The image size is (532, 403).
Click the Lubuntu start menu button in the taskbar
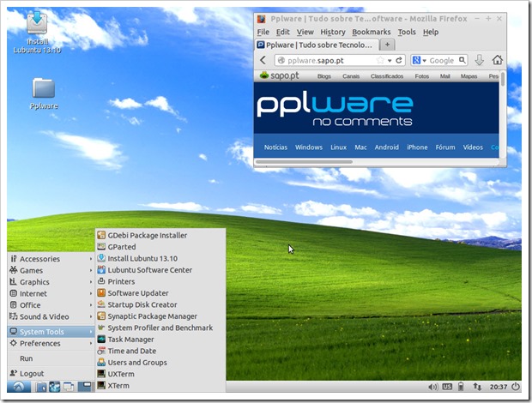coord(19,387)
